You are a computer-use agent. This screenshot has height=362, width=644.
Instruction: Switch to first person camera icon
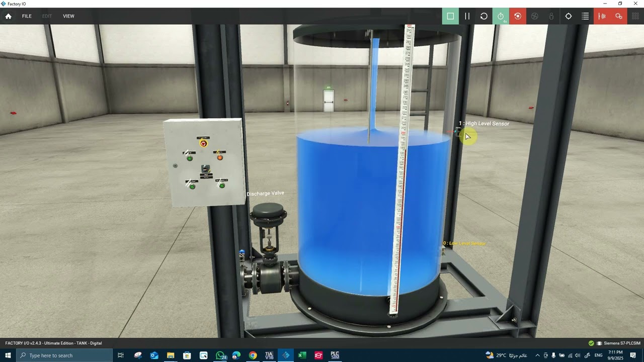click(551, 16)
